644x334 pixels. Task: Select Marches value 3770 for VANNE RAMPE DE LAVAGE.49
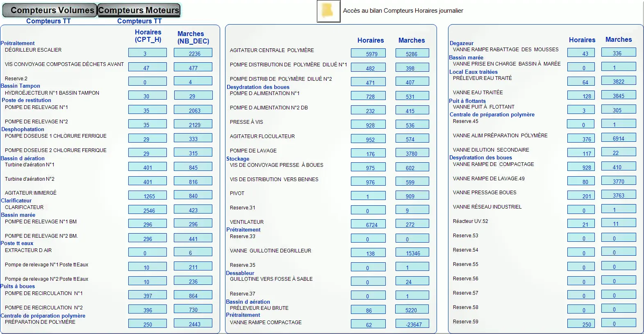pyautogui.click(x=619, y=181)
